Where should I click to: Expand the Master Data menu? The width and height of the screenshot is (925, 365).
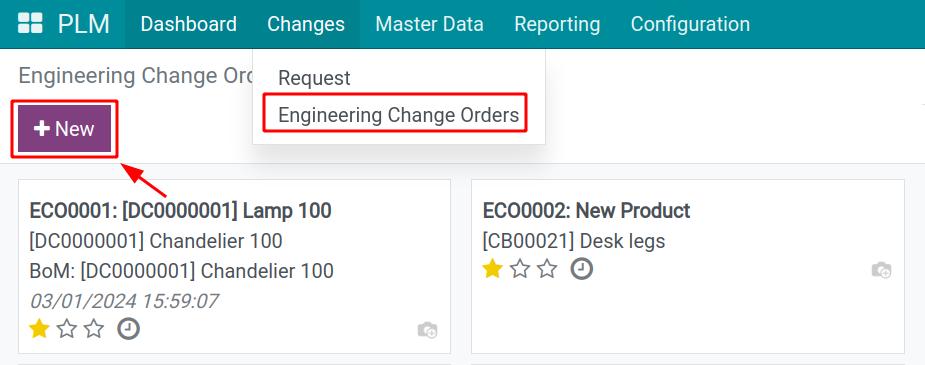click(x=429, y=24)
